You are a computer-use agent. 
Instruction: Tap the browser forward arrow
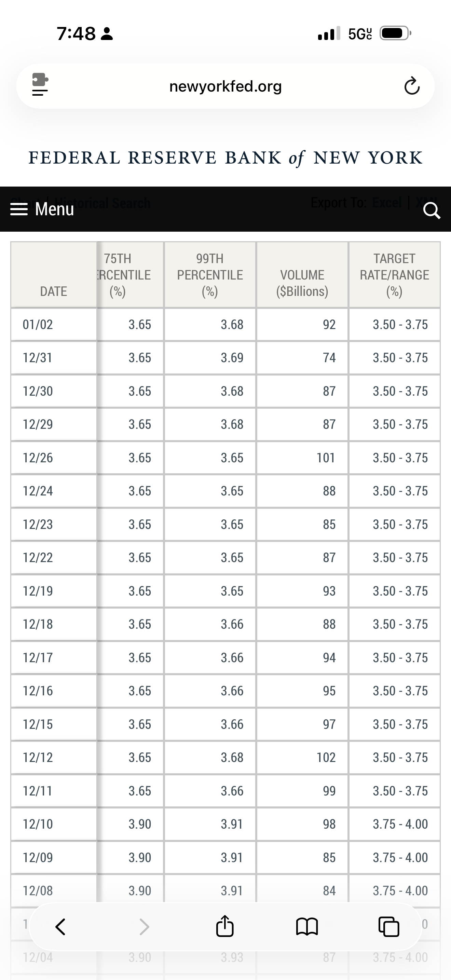click(144, 926)
